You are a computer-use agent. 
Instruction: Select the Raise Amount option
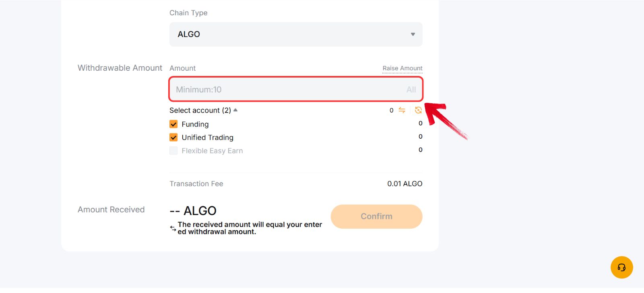(402, 68)
